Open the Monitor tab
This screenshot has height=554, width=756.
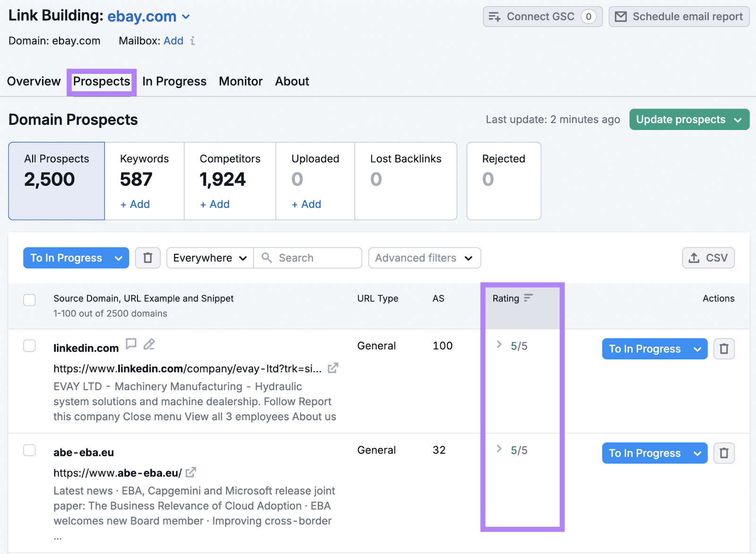[x=241, y=82]
